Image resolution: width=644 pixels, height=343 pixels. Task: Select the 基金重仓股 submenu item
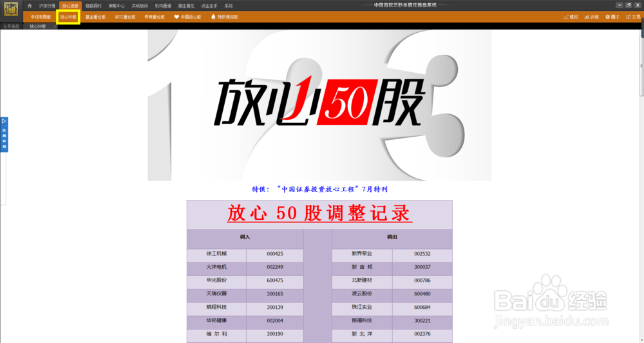pos(95,17)
